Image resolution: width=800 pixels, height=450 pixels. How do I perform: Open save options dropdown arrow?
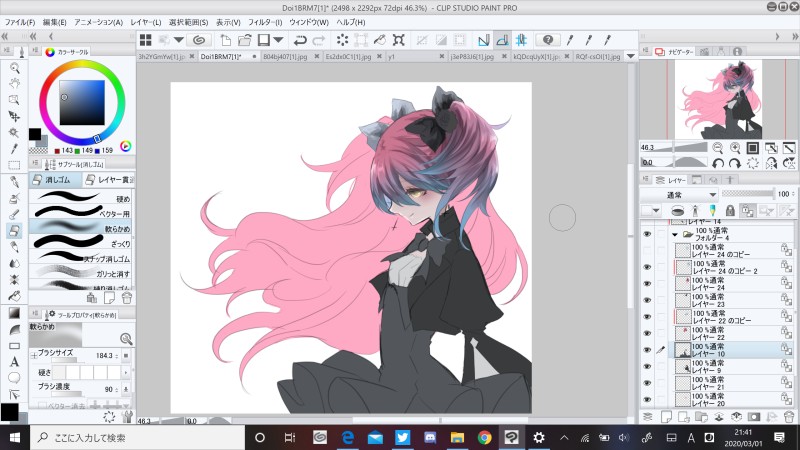(278, 40)
